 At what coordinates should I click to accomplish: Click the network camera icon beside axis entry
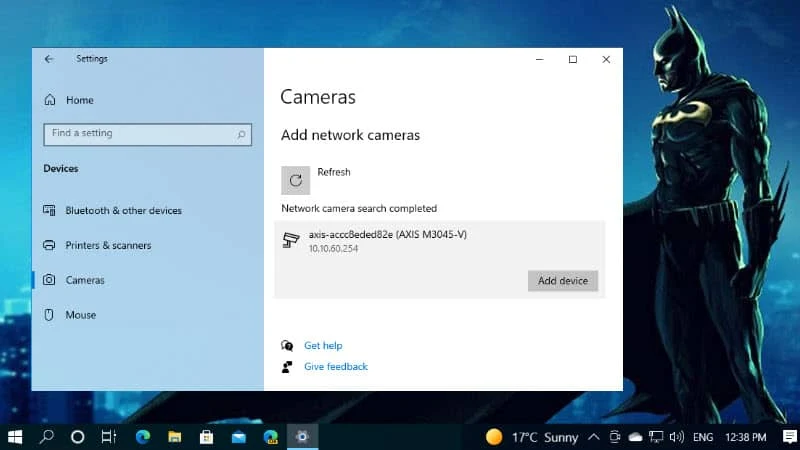(291, 240)
